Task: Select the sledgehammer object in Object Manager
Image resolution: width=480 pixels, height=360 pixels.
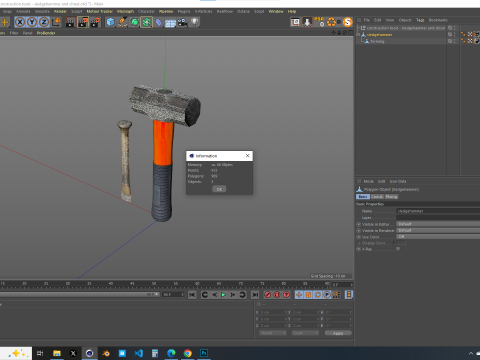Action: (x=379, y=35)
